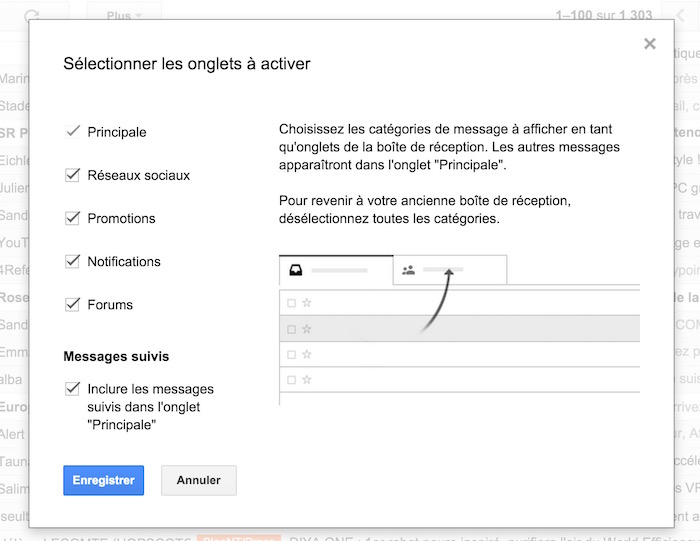Select the inbox tray tab icon
The image size is (700, 541).
tap(295, 270)
